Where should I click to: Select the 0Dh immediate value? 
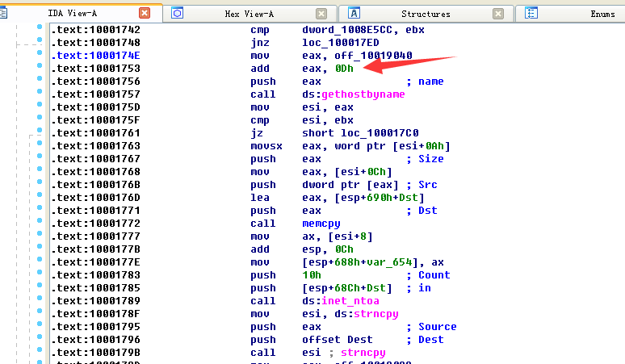tap(344, 69)
